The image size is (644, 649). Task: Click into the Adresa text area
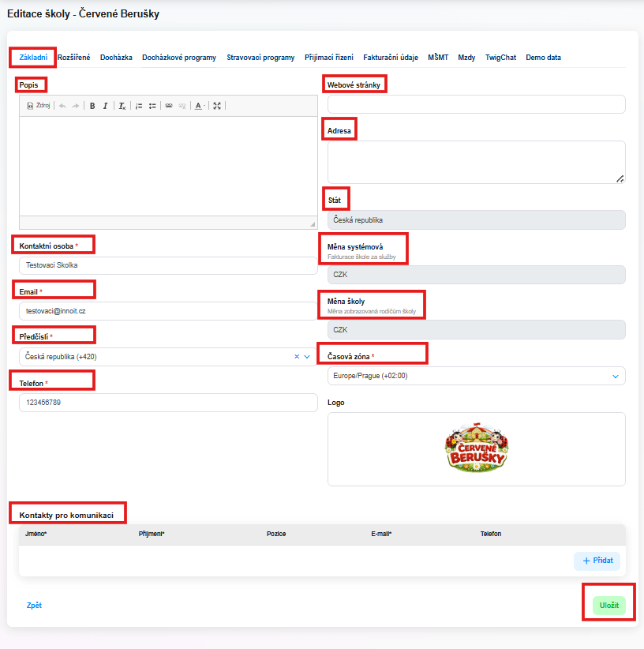coord(476,163)
